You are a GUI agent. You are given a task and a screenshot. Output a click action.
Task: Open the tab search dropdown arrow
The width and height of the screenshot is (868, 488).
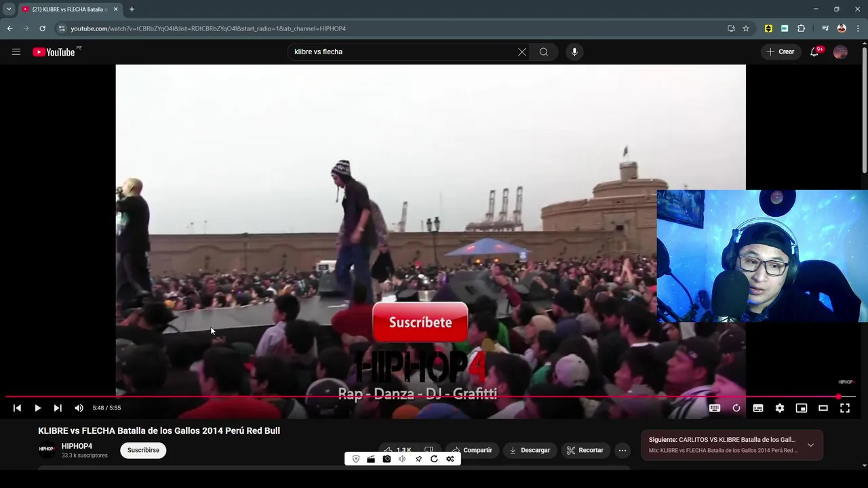(x=9, y=9)
